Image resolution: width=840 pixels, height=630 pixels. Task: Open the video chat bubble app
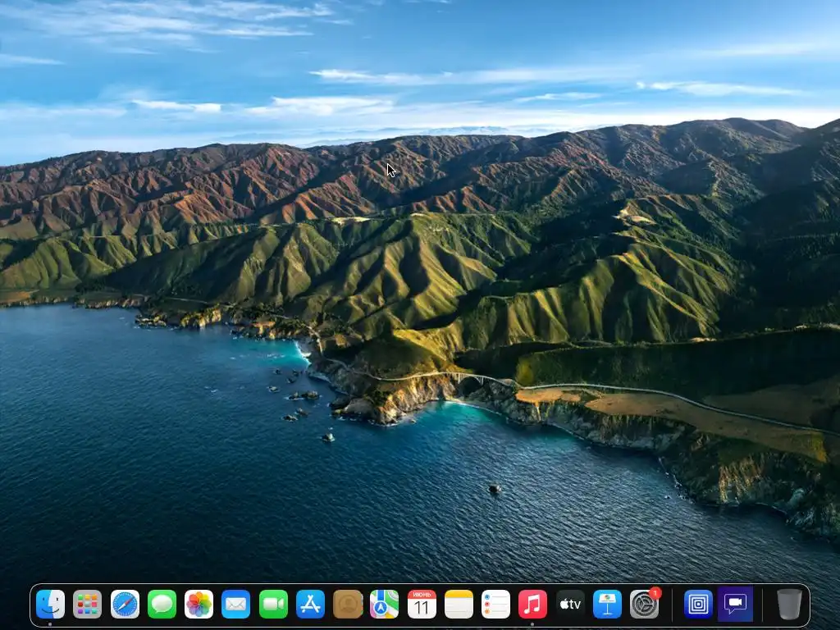736,605
